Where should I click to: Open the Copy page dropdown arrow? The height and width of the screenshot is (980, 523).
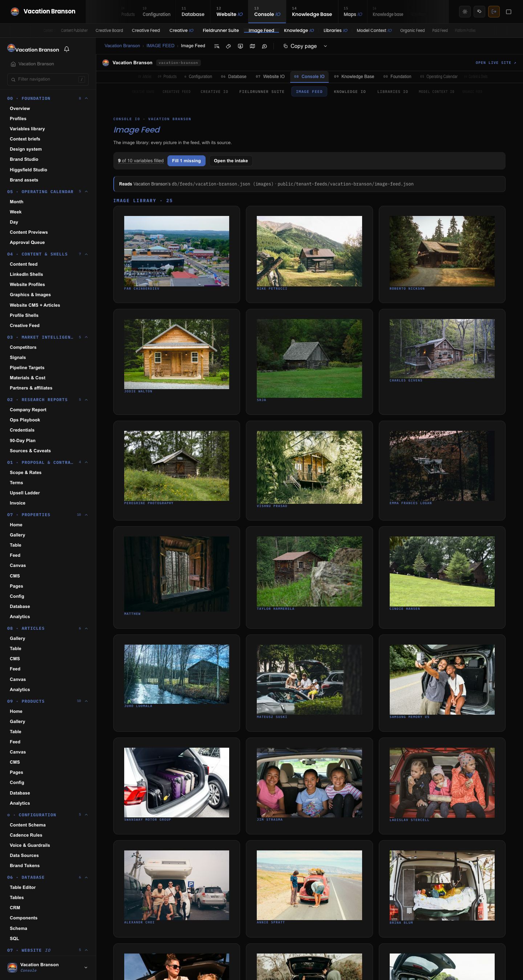pyautogui.click(x=325, y=46)
